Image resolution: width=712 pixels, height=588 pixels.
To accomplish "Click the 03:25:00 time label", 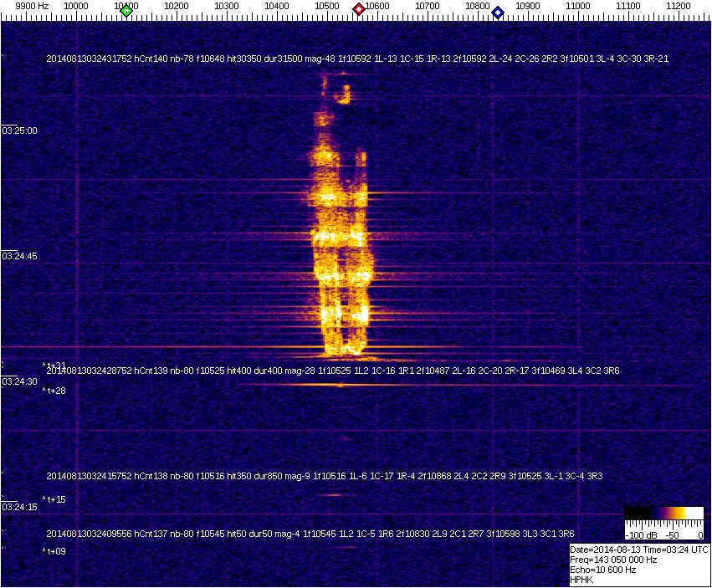I will 19,130.
